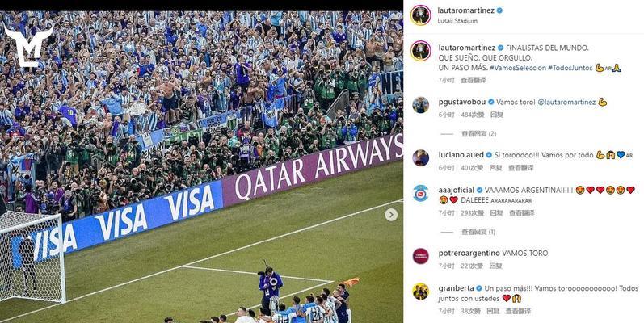644x323 pixels.
Task: Reply to pgustavobou's comment
Action: click(x=497, y=115)
